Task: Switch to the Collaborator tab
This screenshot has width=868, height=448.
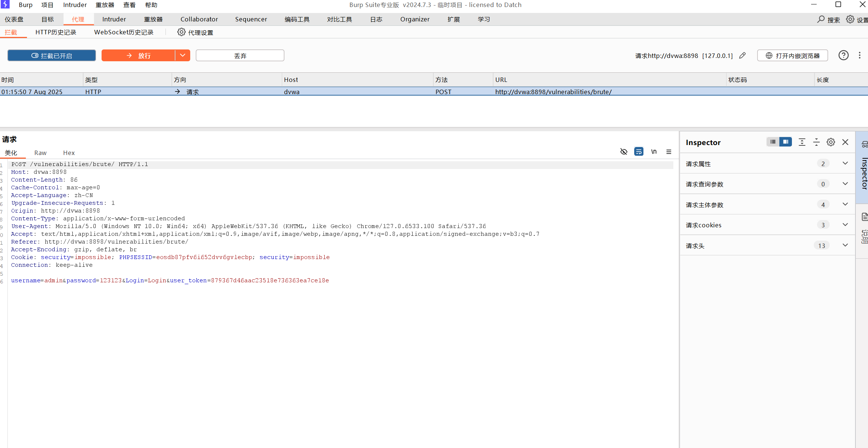Action: tap(199, 19)
